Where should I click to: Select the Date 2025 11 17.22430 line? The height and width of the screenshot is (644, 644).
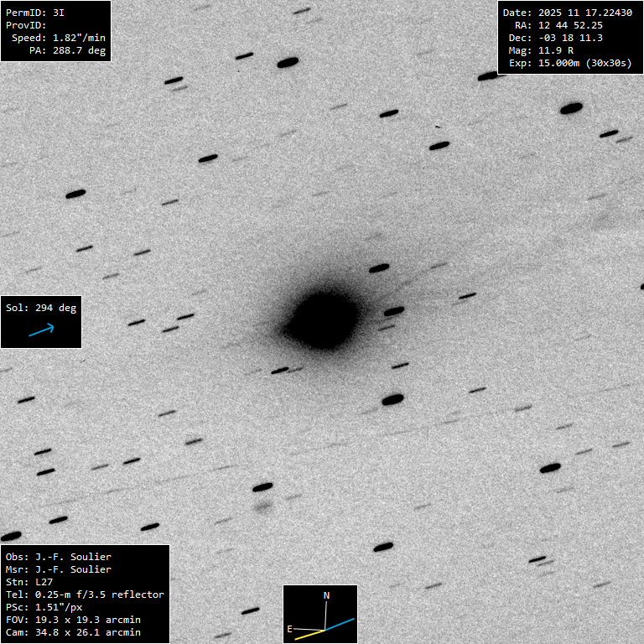pyautogui.click(x=567, y=13)
